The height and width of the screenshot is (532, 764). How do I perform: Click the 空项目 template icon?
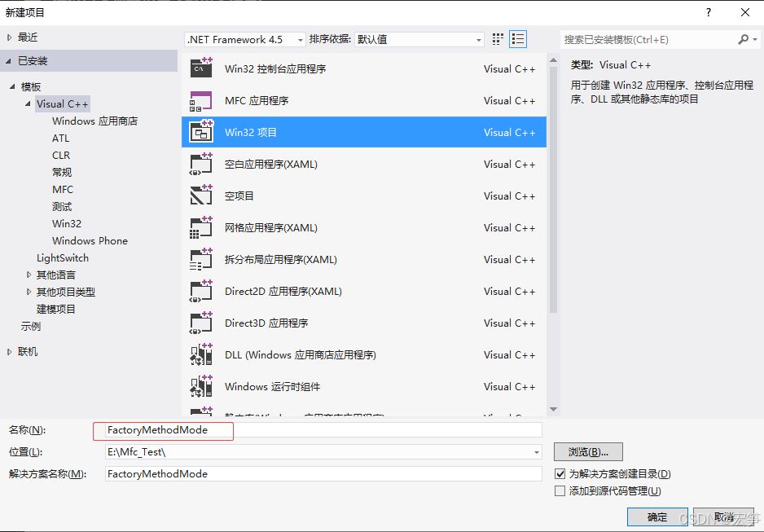[201, 196]
